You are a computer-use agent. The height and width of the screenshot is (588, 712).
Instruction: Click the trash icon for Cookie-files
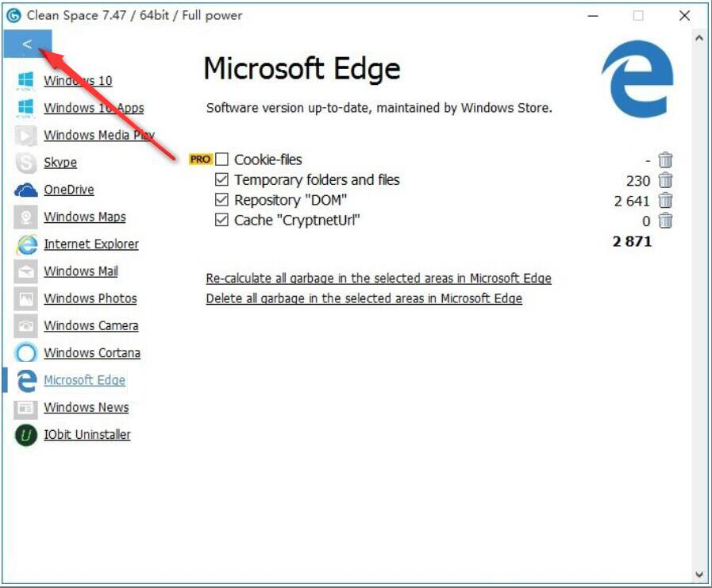click(x=665, y=159)
